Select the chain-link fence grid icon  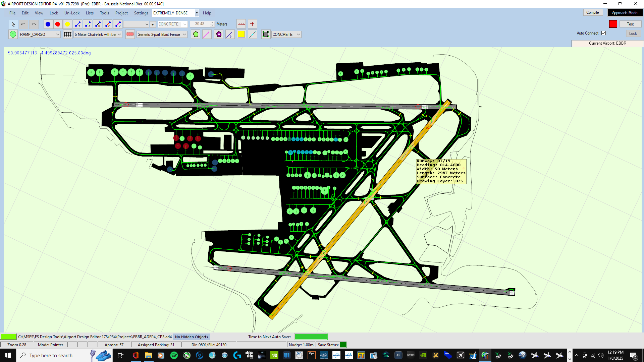[68, 34]
